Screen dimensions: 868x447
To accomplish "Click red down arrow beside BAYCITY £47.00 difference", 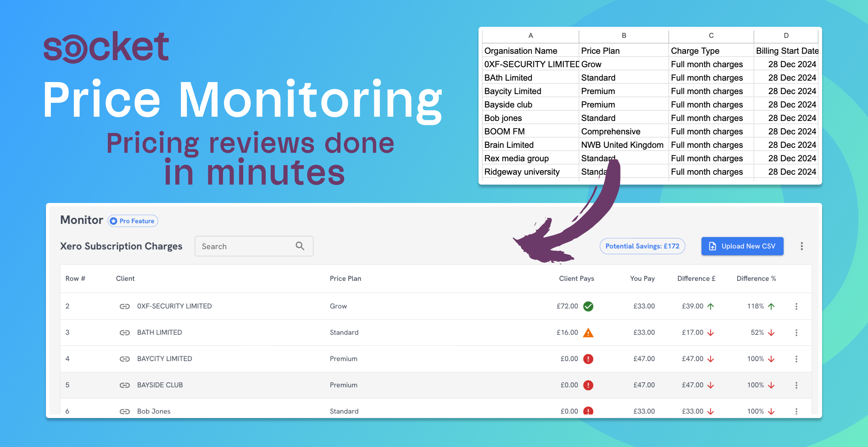I will point(710,359).
